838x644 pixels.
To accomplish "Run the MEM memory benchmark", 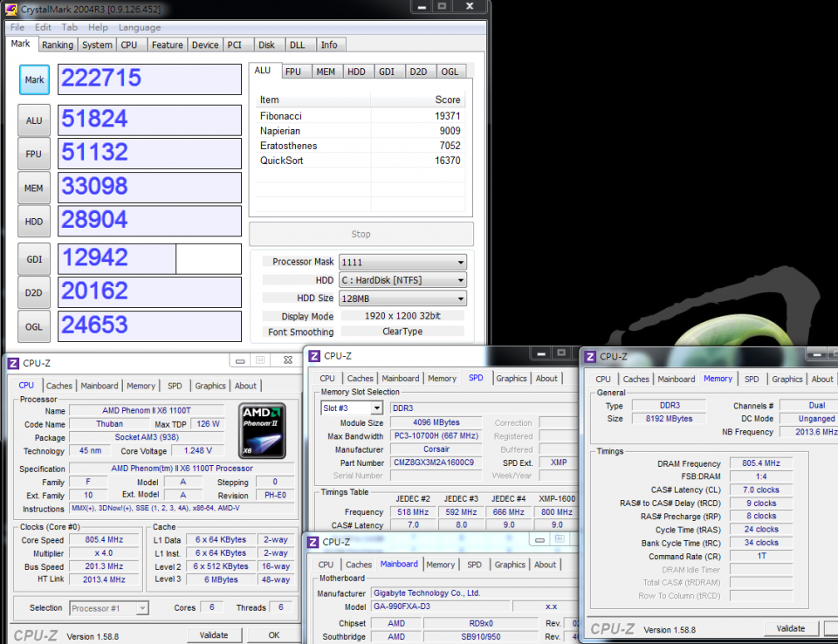I will [x=33, y=187].
